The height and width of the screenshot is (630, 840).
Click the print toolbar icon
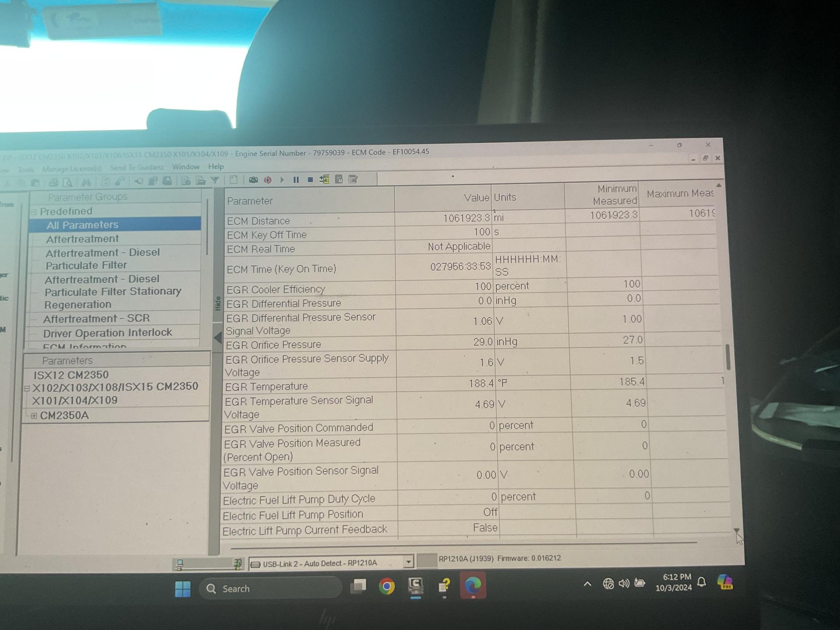[x=54, y=183]
